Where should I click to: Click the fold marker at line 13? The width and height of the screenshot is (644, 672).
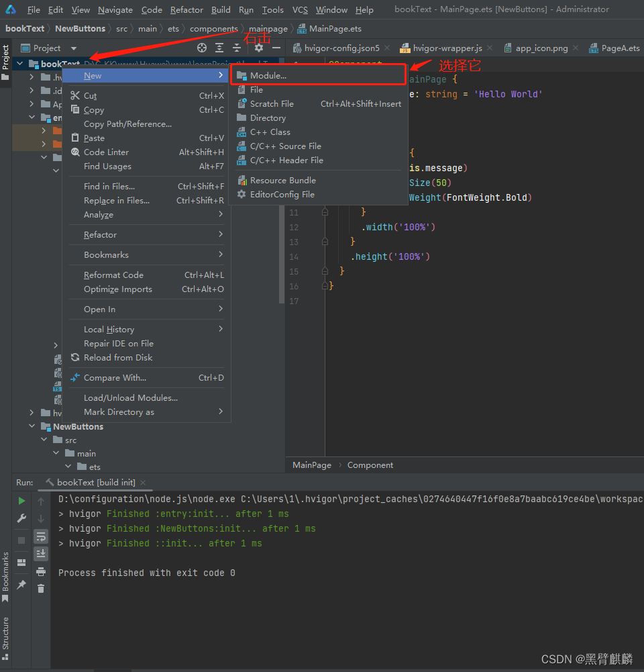pos(325,242)
